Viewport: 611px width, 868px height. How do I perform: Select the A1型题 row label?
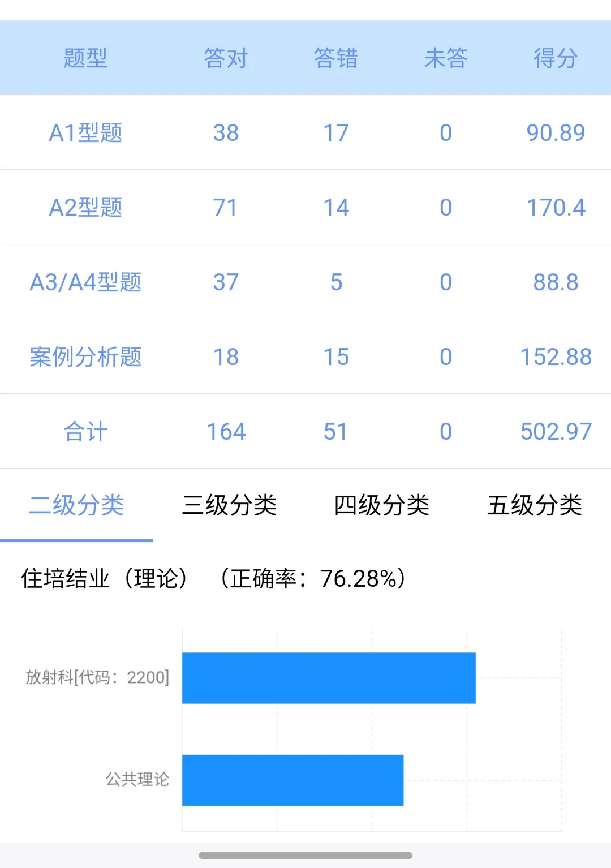point(85,132)
